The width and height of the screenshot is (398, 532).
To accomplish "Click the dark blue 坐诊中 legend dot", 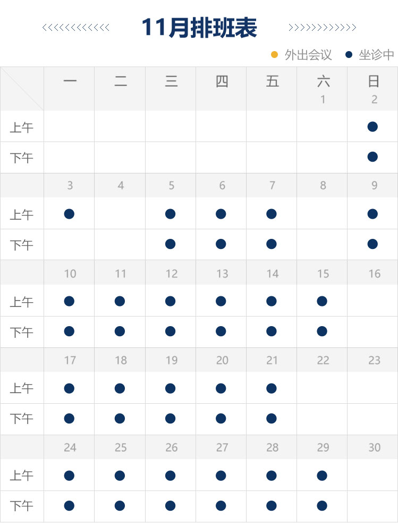I will coord(349,54).
